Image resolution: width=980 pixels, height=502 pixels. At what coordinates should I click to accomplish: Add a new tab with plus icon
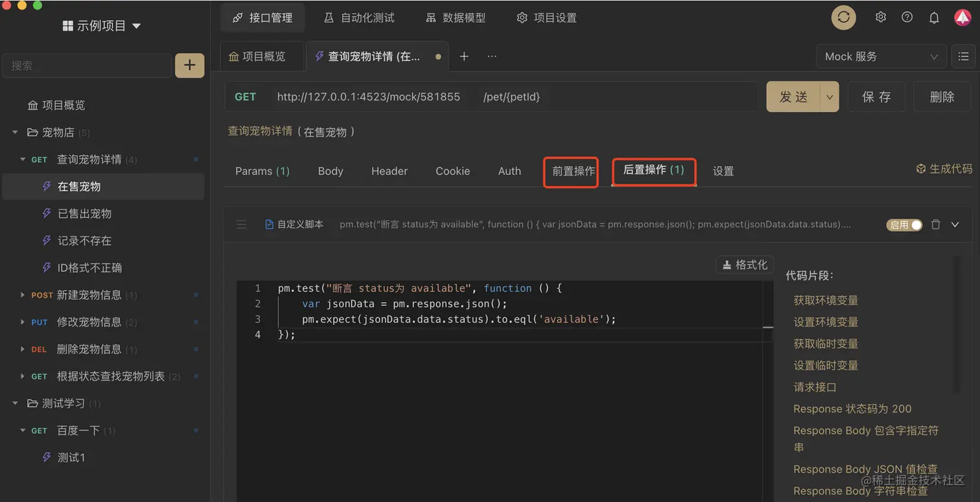(x=464, y=56)
